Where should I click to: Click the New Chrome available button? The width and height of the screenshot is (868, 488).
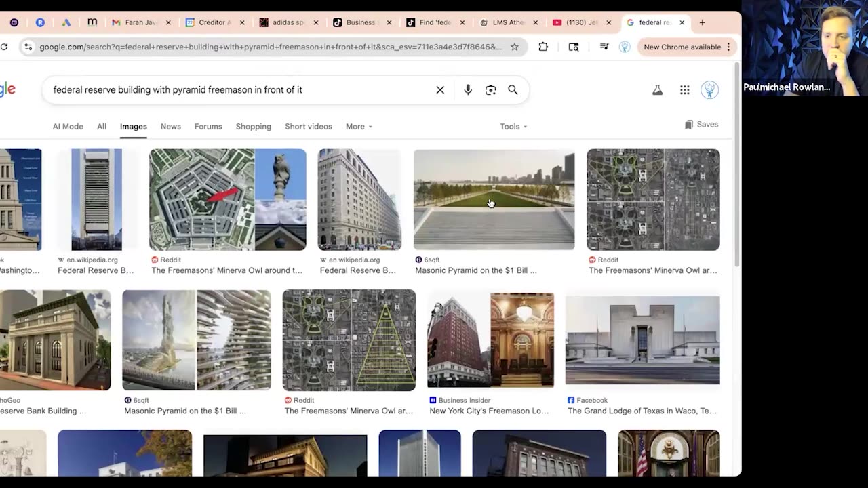click(x=686, y=47)
